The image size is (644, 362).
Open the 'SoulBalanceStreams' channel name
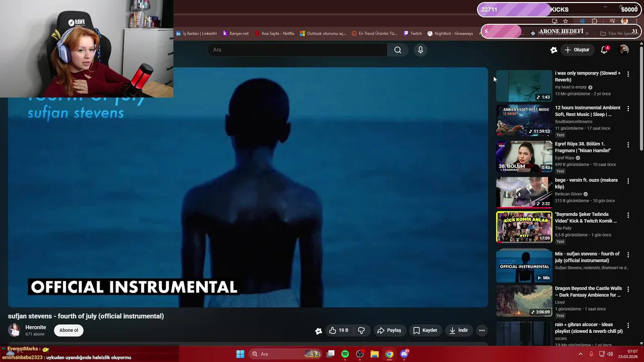(574, 122)
